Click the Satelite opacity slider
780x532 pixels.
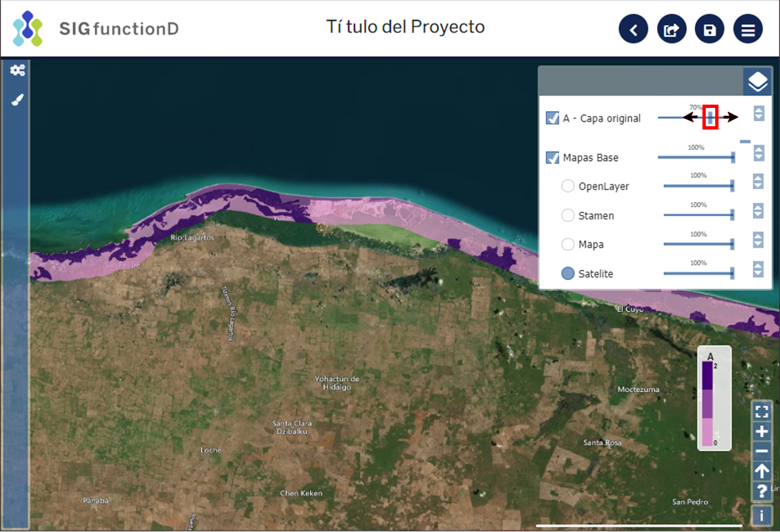pos(699,273)
